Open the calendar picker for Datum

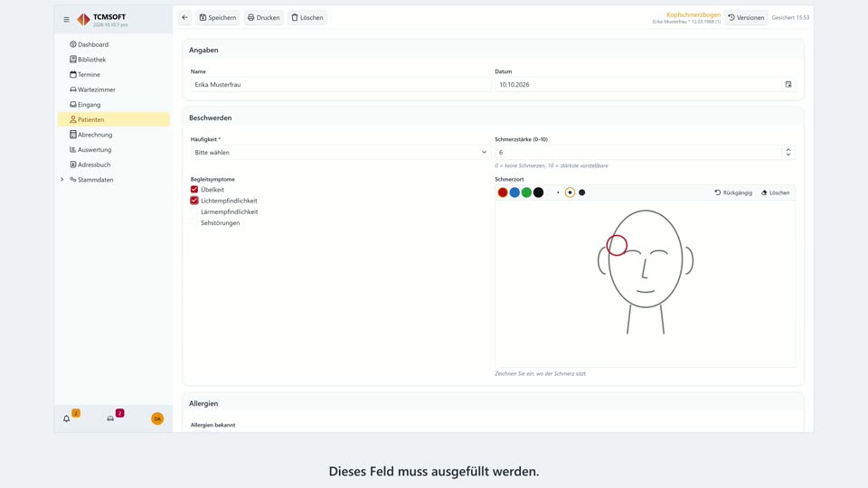pyautogui.click(x=788, y=85)
